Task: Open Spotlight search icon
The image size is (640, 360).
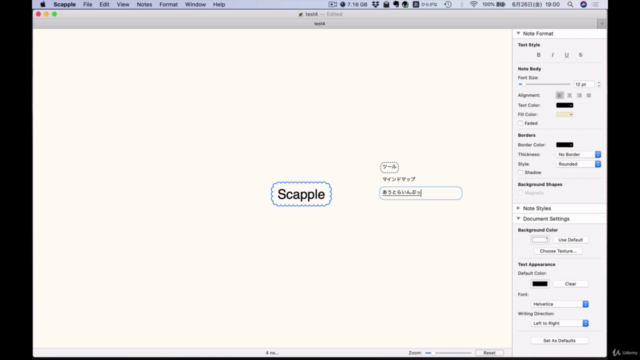Action: click(x=570, y=4)
